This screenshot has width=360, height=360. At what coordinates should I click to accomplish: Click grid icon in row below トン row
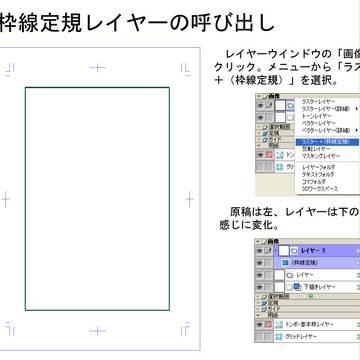point(280,167)
